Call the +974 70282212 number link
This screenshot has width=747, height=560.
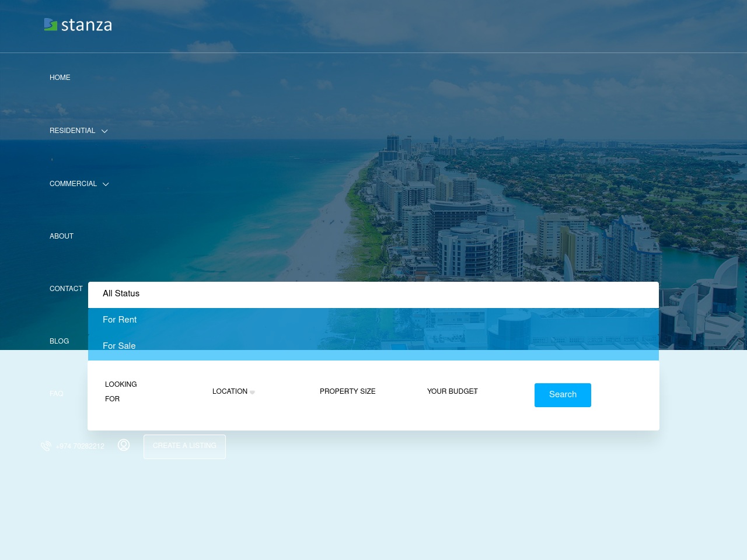(80, 446)
